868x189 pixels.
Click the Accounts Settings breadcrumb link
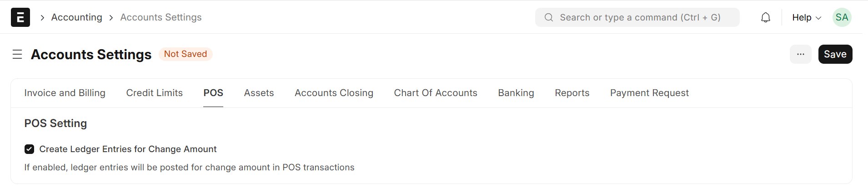161,17
